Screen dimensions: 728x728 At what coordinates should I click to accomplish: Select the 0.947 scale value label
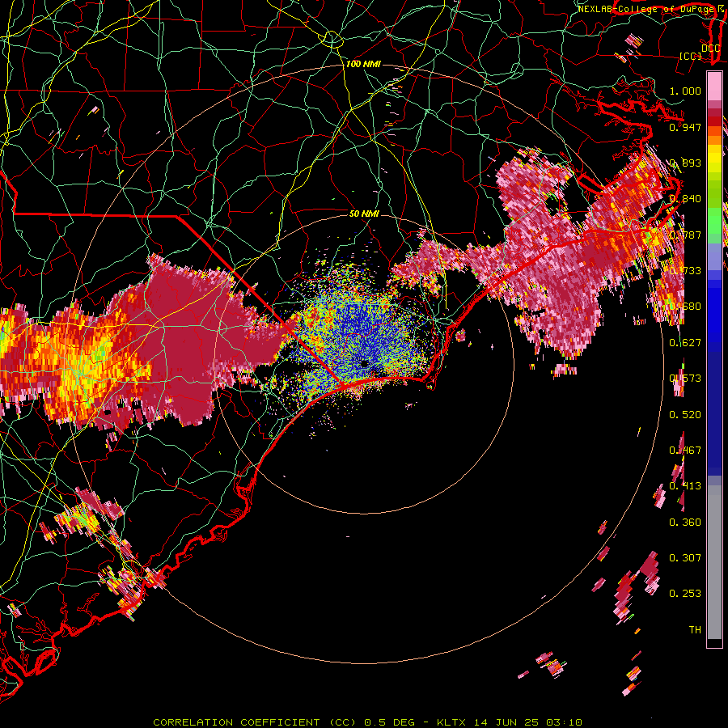pyautogui.click(x=685, y=127)
